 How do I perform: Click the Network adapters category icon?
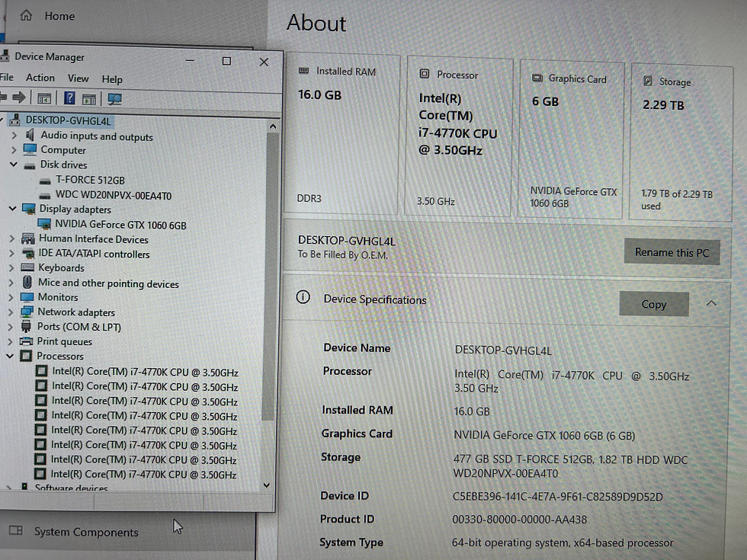(x=28, y=312)
